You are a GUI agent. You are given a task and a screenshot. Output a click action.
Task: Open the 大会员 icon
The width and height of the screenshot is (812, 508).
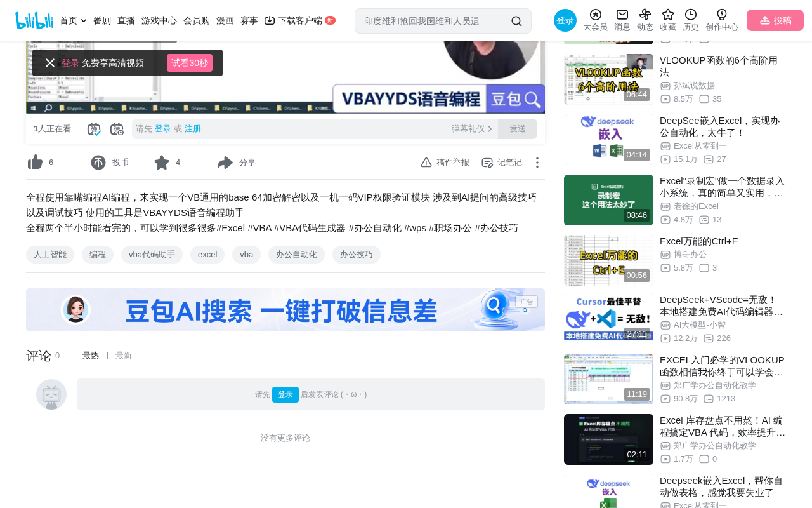(x=595, y=15)
